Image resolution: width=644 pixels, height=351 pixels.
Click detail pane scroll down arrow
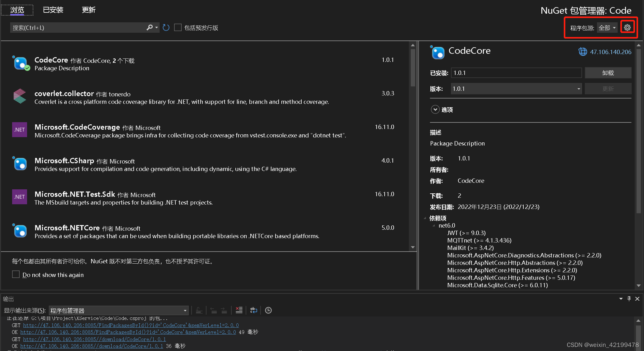[638, 285]
